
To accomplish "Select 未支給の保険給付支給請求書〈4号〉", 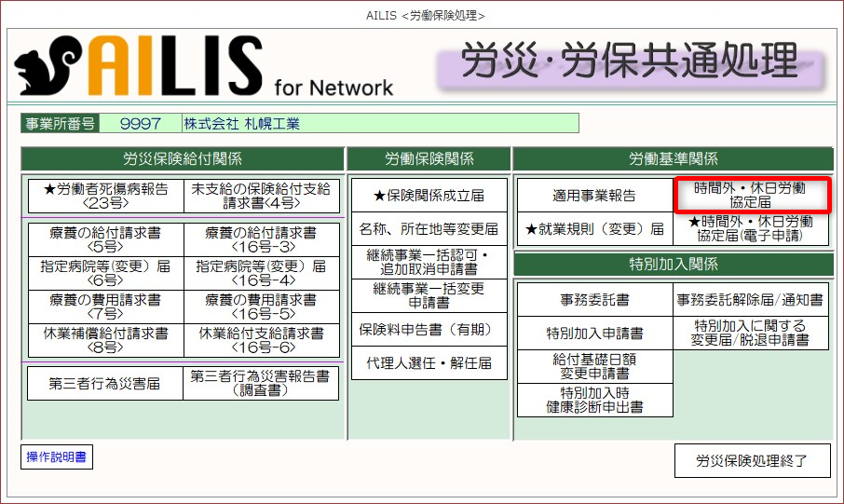I will pyautogui.click(x=261, y=196).
